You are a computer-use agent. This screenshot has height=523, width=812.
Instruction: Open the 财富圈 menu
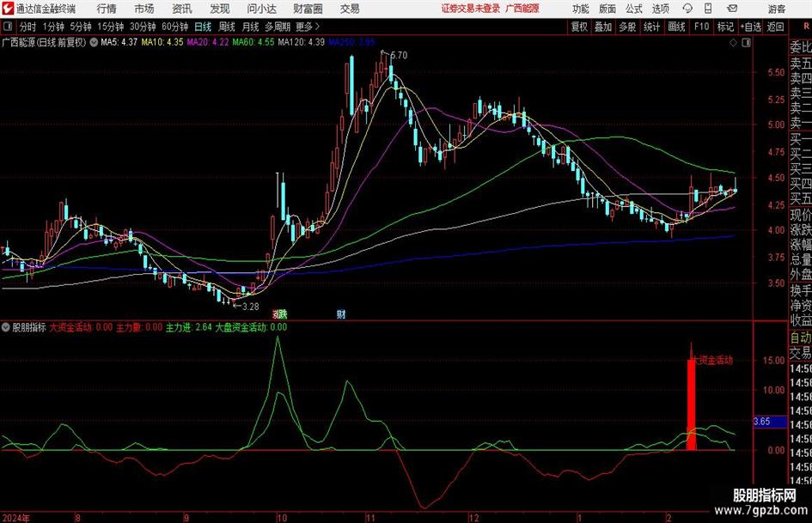308,9
